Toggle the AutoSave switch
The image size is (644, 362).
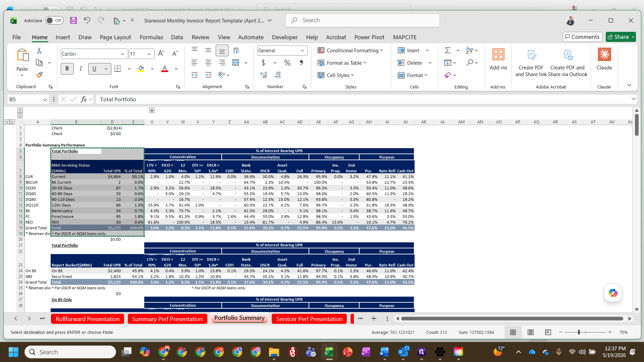pos(54,20)
